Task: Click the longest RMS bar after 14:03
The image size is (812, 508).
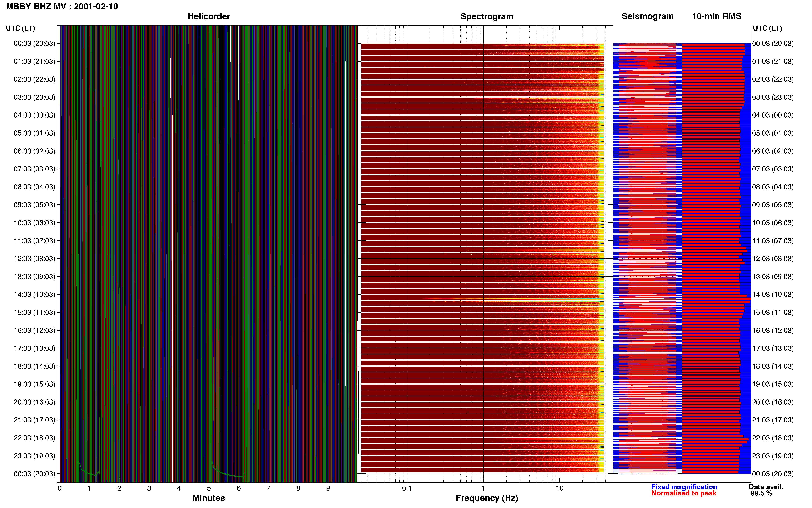Action: [716, 299]
